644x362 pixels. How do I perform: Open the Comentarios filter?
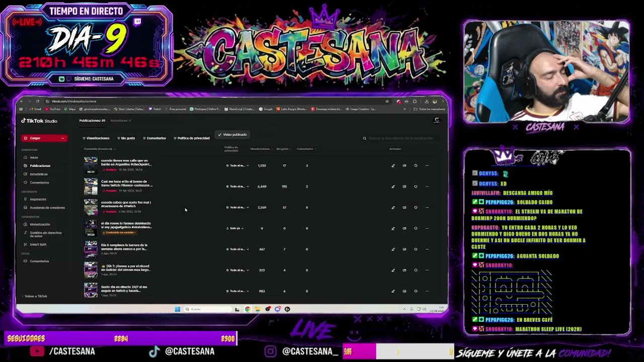(154, 138)
